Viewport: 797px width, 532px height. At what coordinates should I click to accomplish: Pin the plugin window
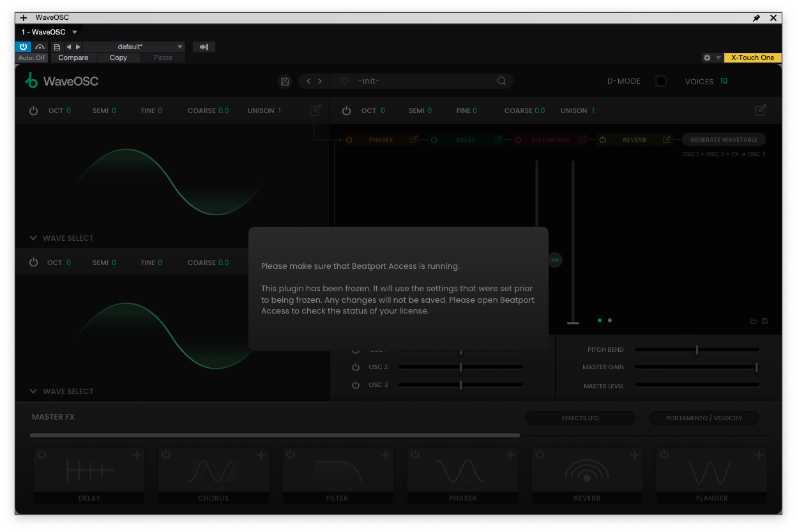[x=757, y=18]
